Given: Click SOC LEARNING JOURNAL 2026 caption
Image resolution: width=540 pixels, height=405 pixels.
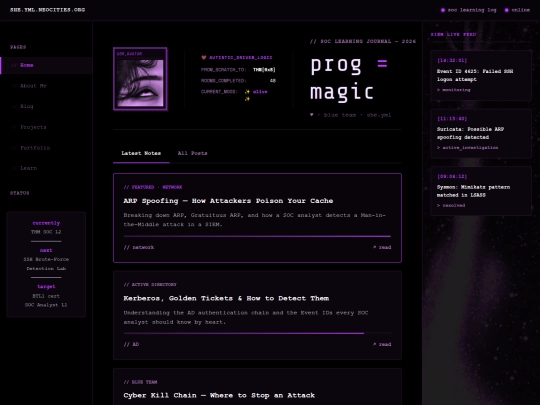Looking at the screenshot, I should (x=363, y=41).
